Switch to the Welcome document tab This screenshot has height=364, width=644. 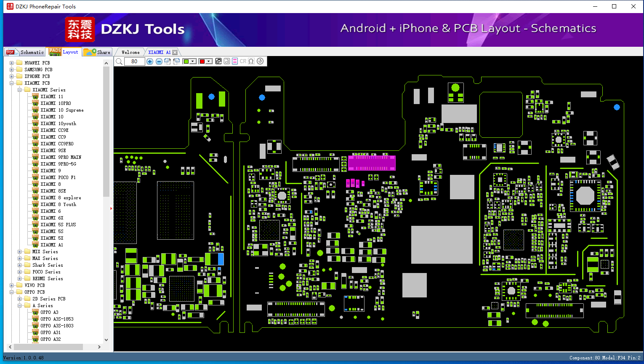(x=130, y=52)
